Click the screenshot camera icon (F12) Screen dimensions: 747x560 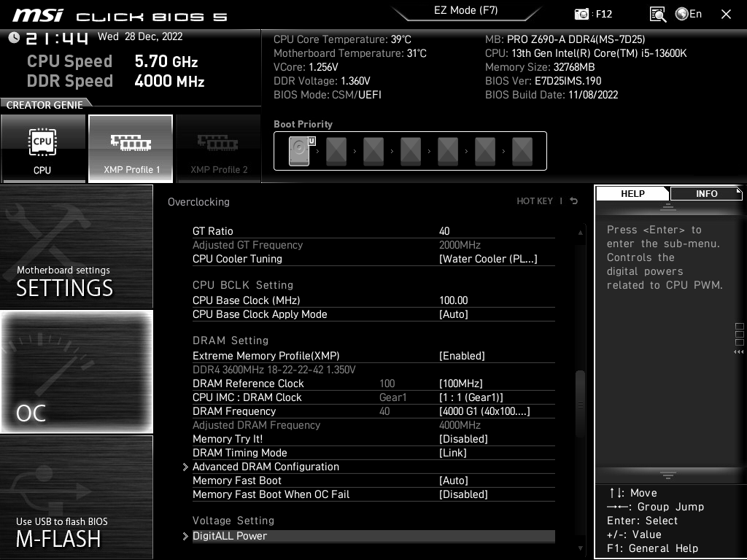pos(581,14)
